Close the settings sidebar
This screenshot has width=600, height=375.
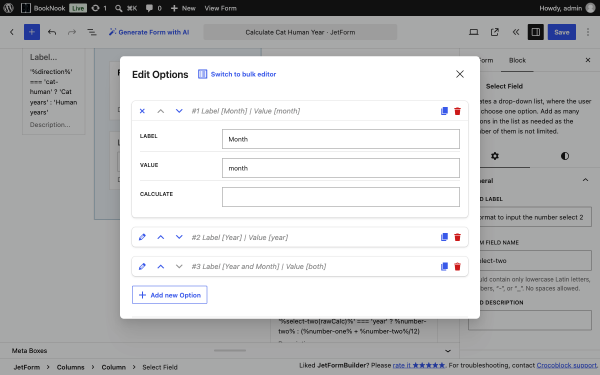click(588, 60)
